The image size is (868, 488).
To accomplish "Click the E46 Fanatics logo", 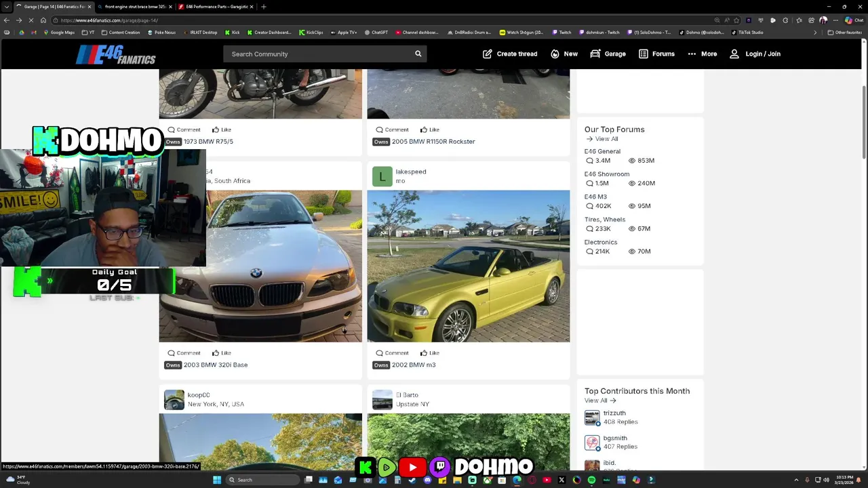I will coord(116,54).
